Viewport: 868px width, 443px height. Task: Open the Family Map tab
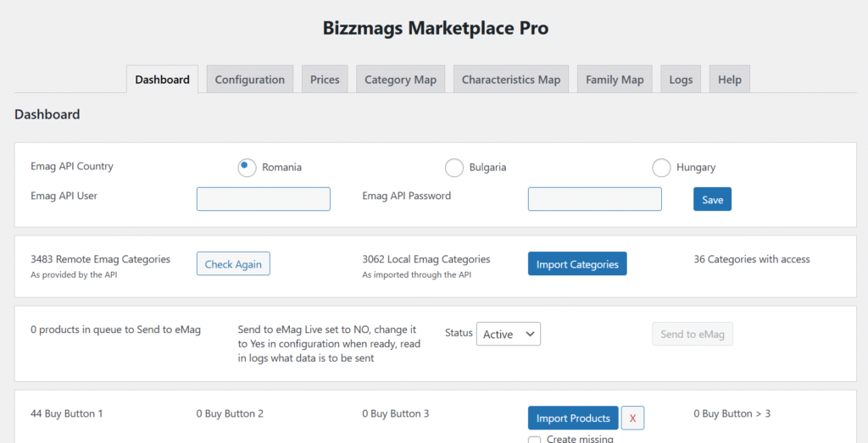tap(615, 80)
